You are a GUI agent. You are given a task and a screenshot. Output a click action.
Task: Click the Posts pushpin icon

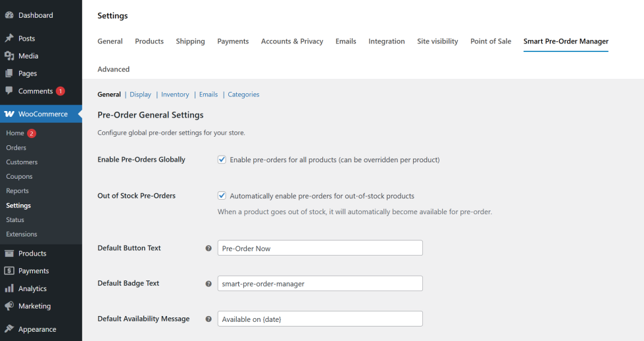[9, 39]
